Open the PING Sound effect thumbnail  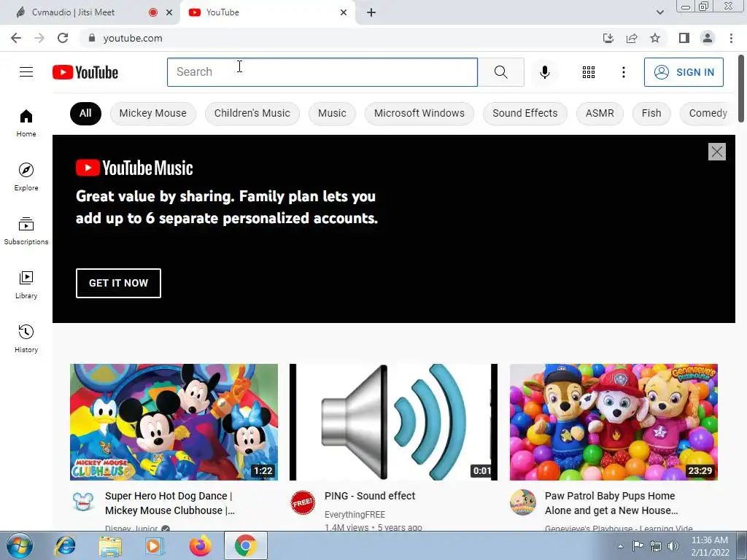click(x=393, y=422)
